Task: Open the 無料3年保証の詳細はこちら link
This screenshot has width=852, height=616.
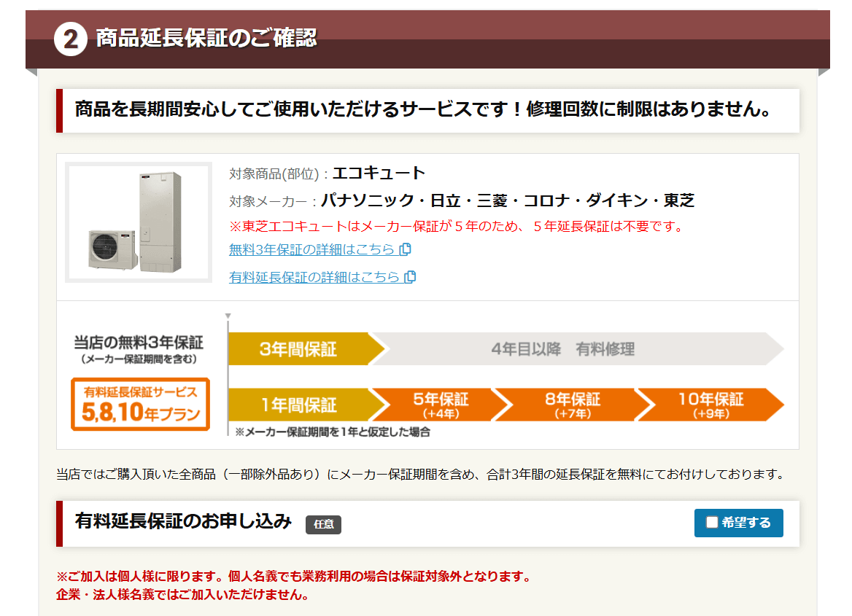Action: coord(311,249)
